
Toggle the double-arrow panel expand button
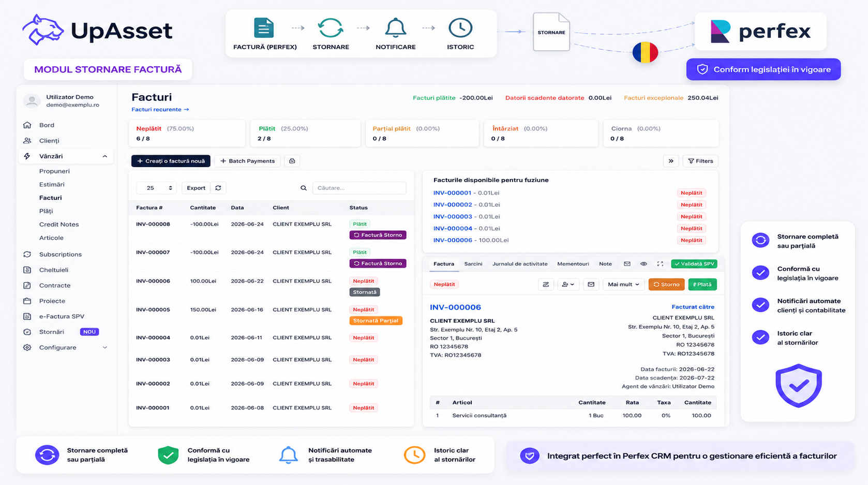pyautogui.click(x=671, y=161)
